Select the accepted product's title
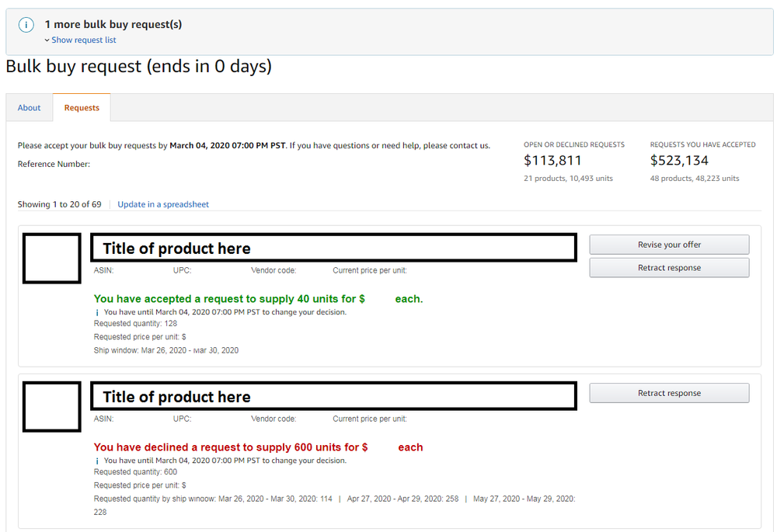This screenshot has width=777, height=532. click(x=333, y=248)
